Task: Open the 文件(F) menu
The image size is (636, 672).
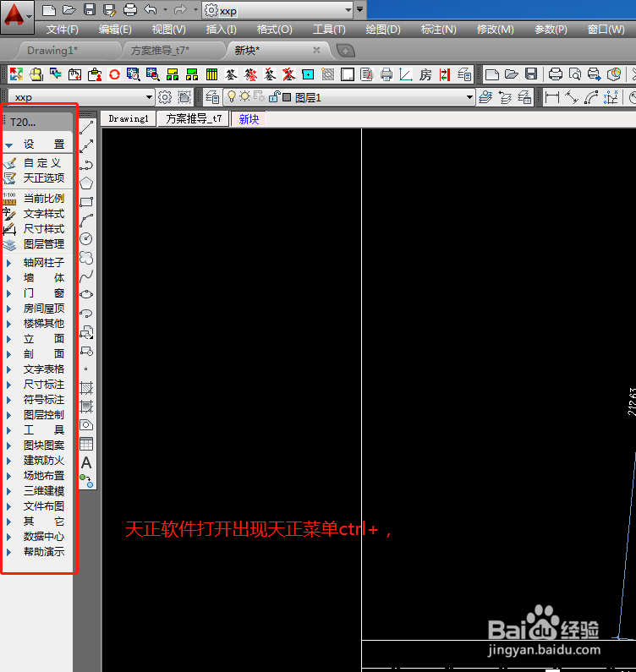Action: coord(63,30)
